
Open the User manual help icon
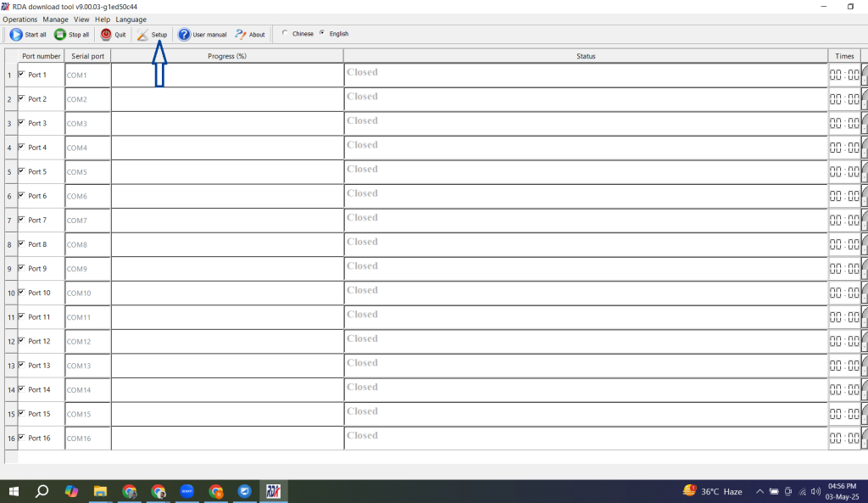tap(184, 35)
